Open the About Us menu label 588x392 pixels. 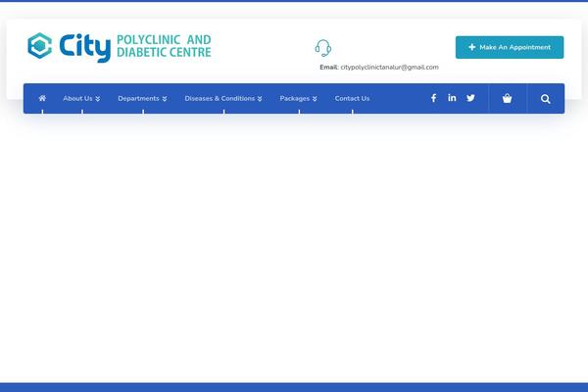coord(77,98)
